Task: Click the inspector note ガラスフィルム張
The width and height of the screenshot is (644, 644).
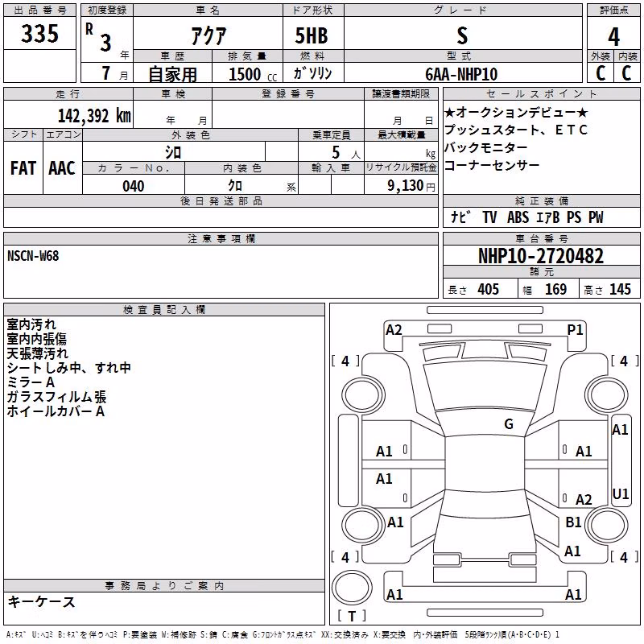Action: pos(56,397)
